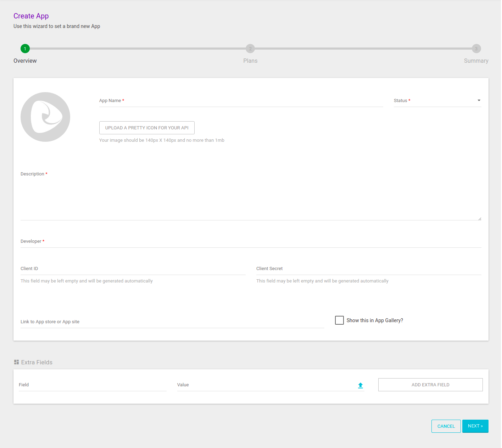Click the UPLOAD A PRETTY ICON button
This screenshot has width=502, height=448.
pyautogui.click(x=147, y=128)
